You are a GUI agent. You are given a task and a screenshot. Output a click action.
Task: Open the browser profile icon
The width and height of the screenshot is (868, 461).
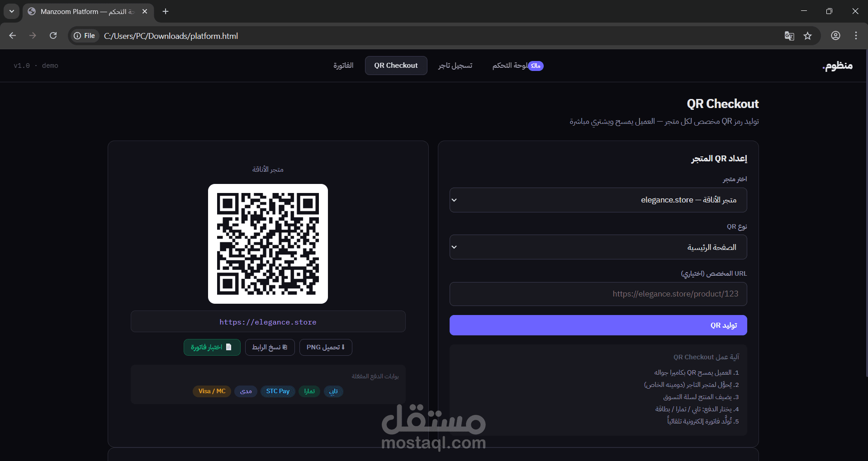(x=836, y=36)
